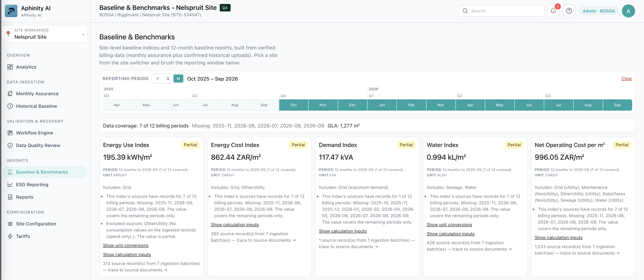Click the Admin · BOSSA role badge

pos(598,11)
